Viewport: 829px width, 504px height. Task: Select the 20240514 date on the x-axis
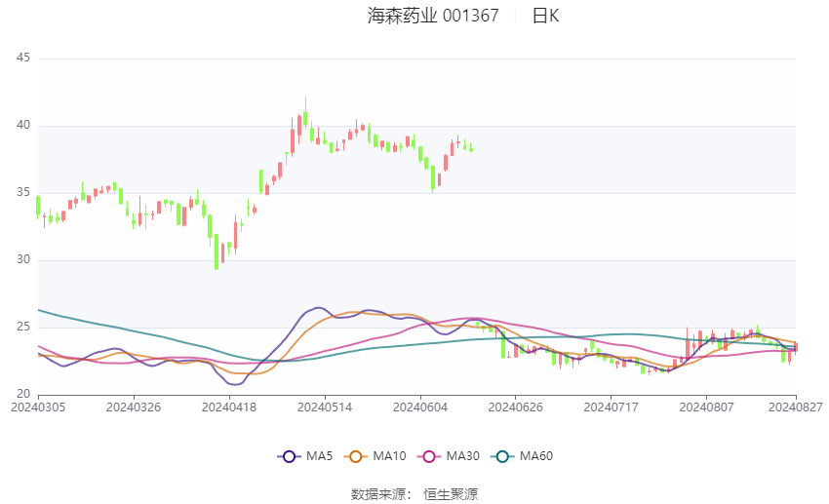pos(324,407)
